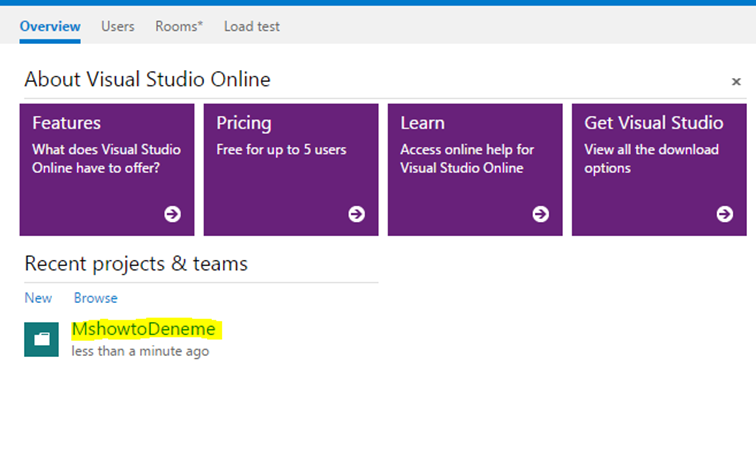Switch to the Overview tab

coord(50,27)
